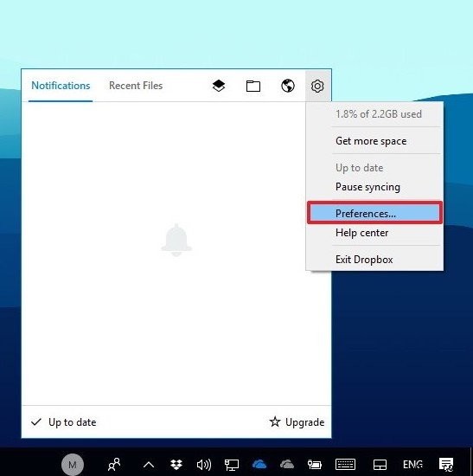473x476 pixels.
Task: Click the Upgrade star link
Action: tap(297, 422)
